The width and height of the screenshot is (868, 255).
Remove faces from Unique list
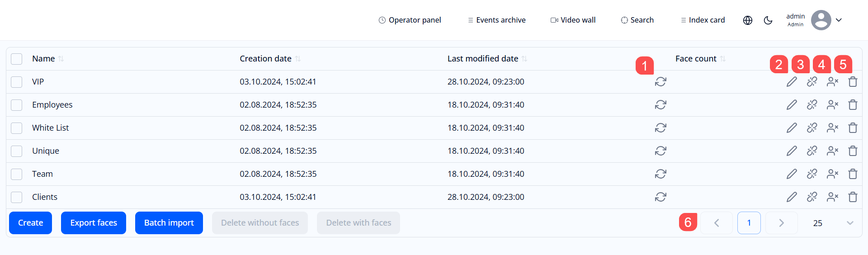pyautogui.click(x=832, y=151)
